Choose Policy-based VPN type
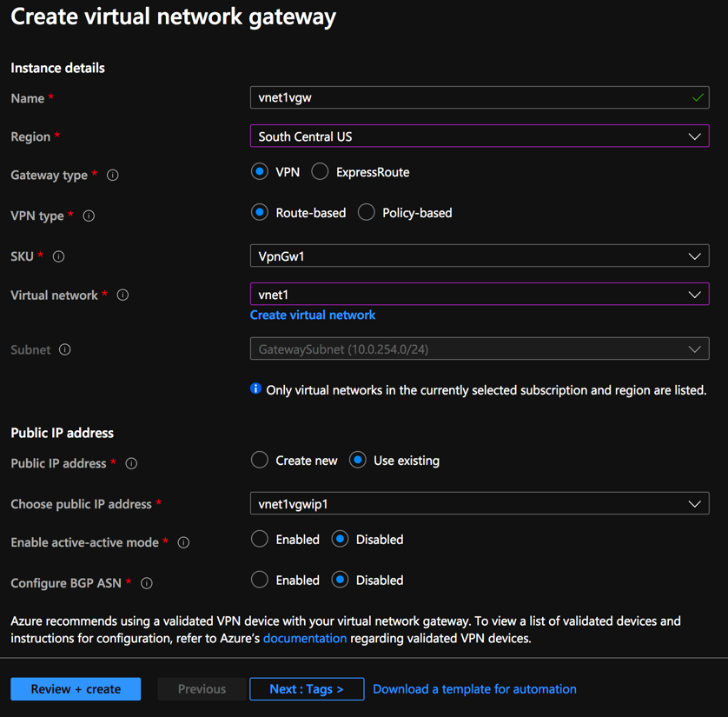 pos(367,213)
